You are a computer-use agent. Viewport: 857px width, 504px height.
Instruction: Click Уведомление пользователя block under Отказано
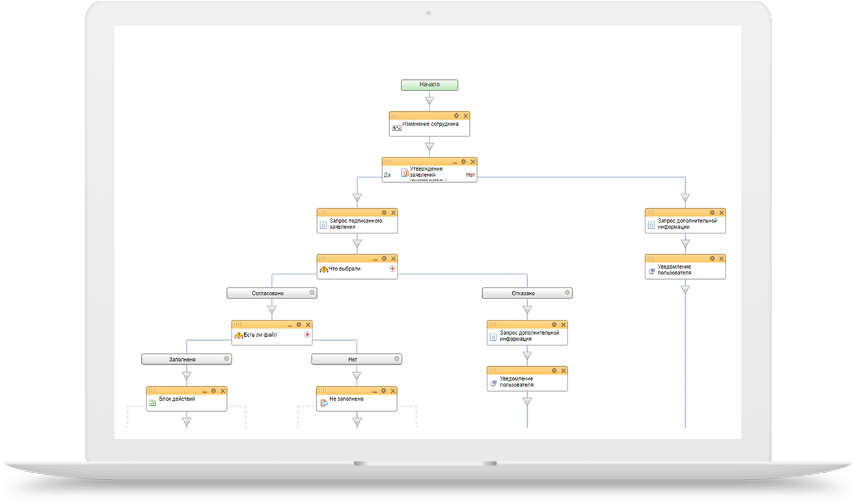click(x=527, y=378)
